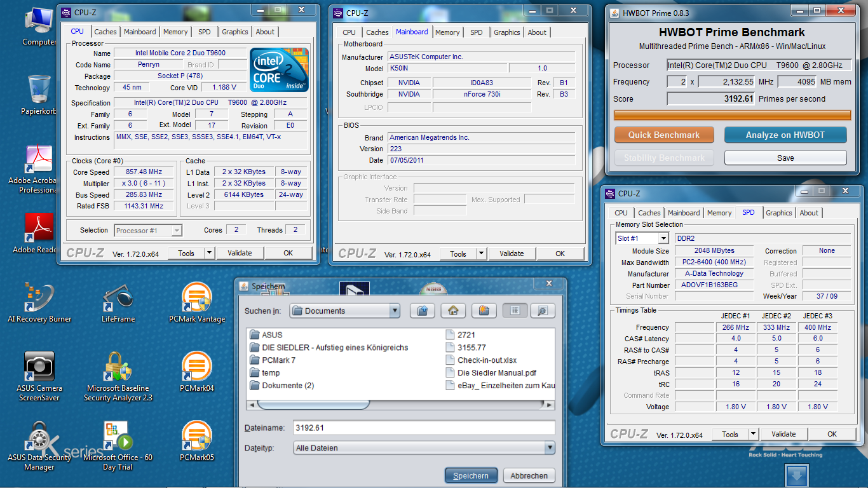Open the Dateityp Alle Dateien dropdown
The height and width of the screenshot is (488, 868).
pos(550,448)
